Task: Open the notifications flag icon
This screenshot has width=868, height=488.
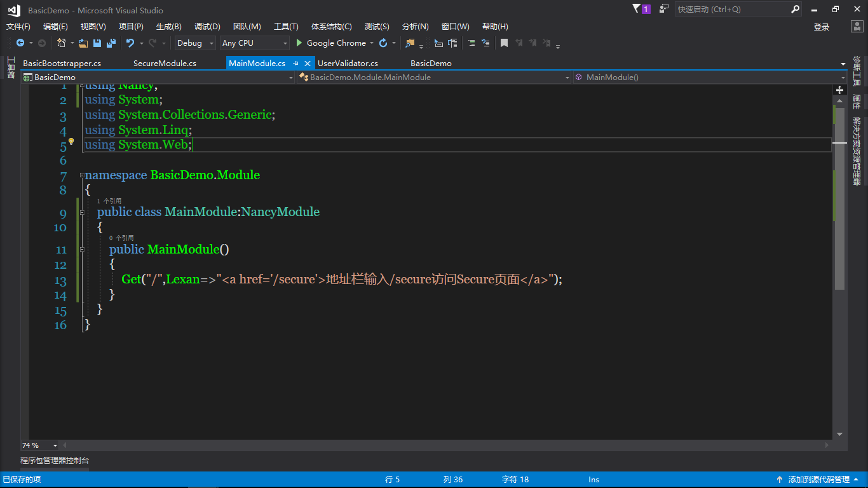Action: click(x=637, y=9)
